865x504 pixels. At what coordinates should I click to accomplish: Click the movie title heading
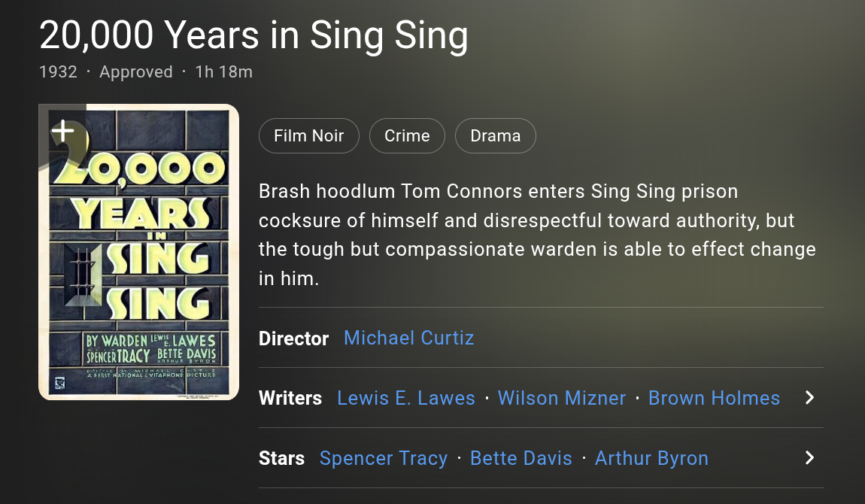tap(253, 35)
